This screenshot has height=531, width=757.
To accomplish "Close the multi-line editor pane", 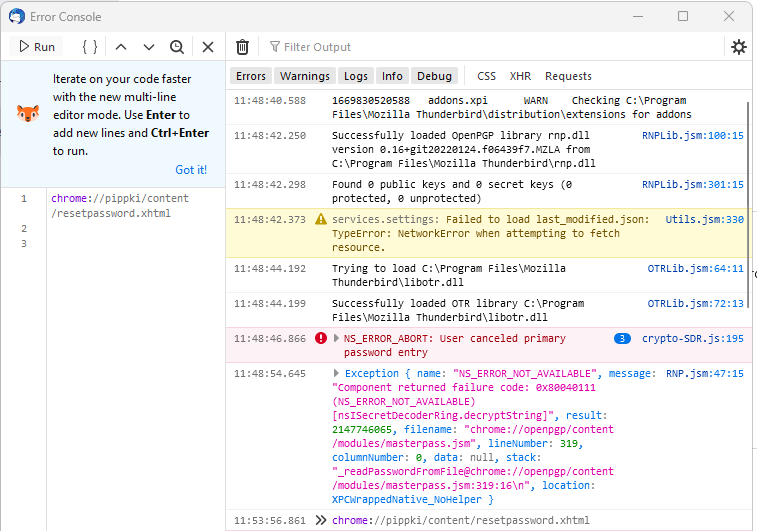I will pos(208,47).
